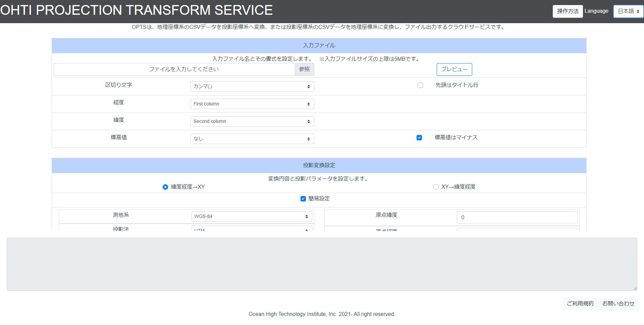
Task: Select the 緯度経度→XY radio button
Action: pos(165,187)
